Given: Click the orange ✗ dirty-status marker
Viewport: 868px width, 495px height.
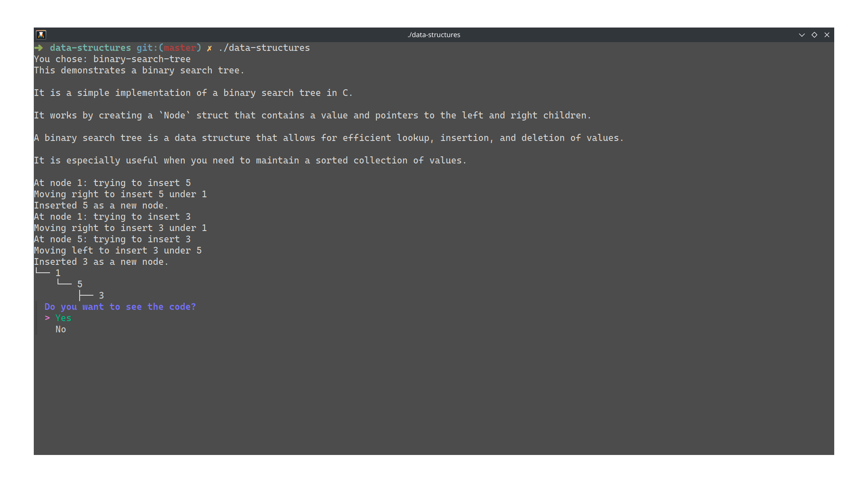Looking at the screenshot, I should 209,48.
